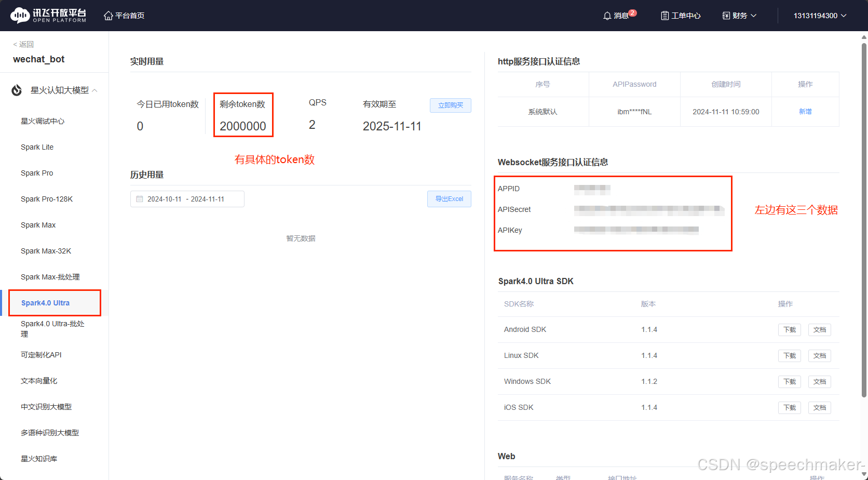The width and height of the screenshot is (868, 480).
Task: Open 星火知识库 in the sidebar
Action: tap(39, 459)
